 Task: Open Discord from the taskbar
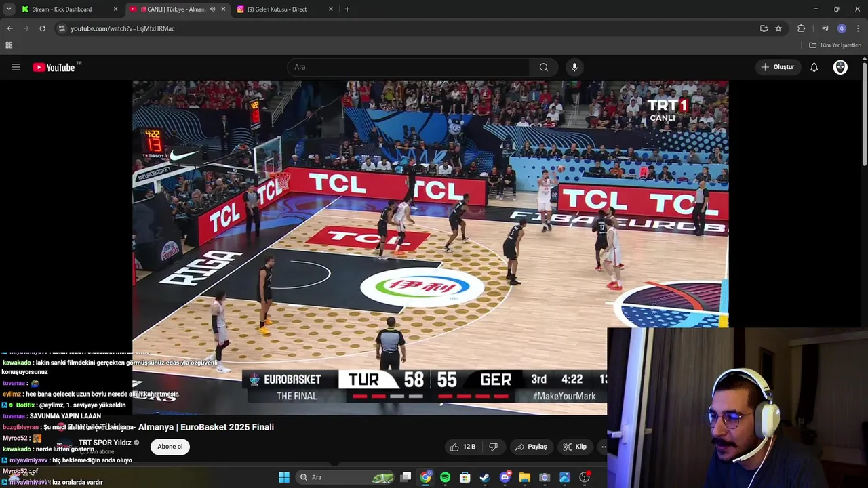click(x=505, y=477)
